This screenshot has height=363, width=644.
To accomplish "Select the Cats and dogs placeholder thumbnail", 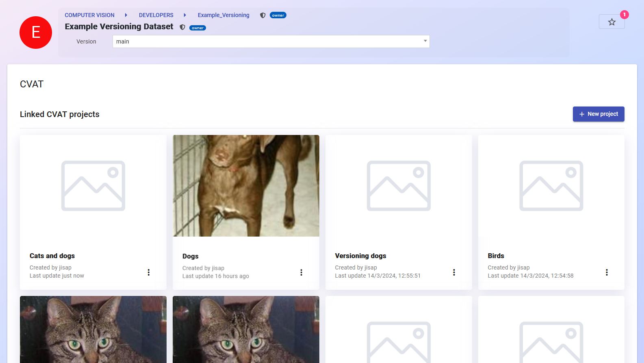I will (93, 186).
